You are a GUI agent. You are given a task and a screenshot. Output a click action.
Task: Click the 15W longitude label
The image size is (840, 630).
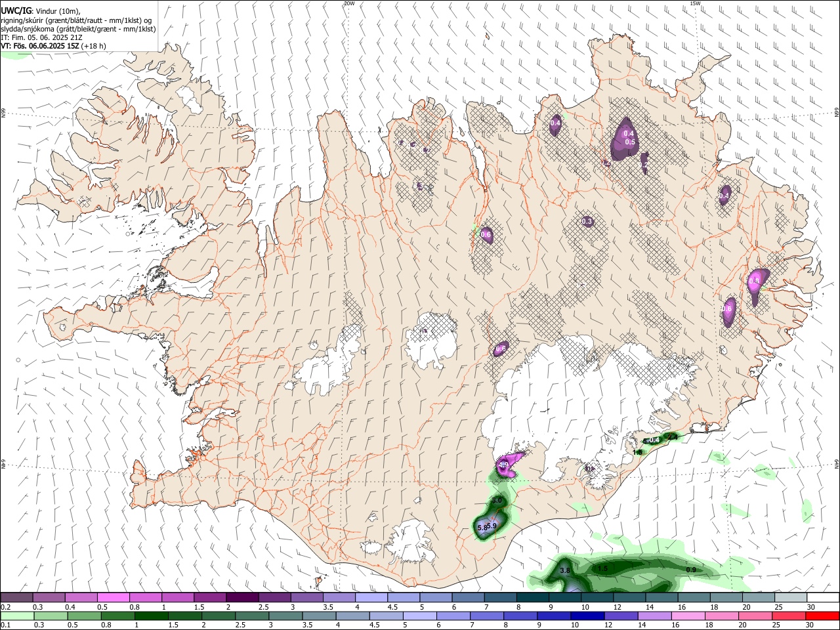click(x=696, y=3)
